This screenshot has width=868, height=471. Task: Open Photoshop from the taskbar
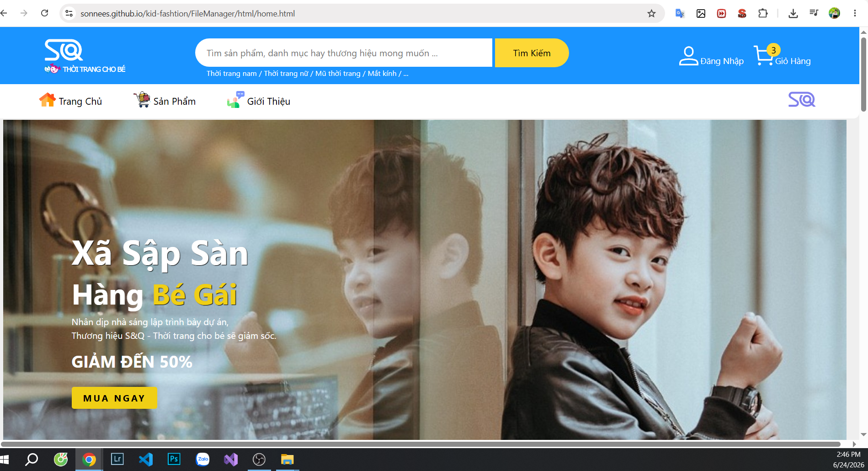[174, 459]
